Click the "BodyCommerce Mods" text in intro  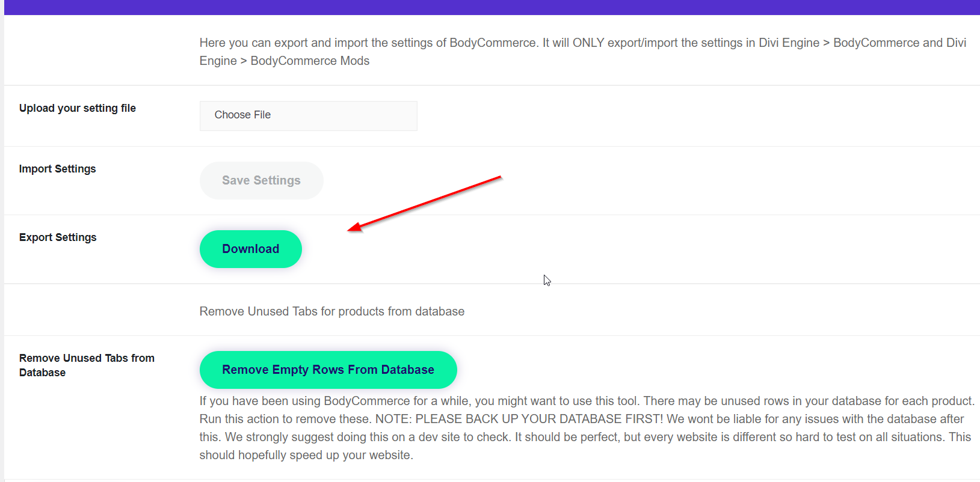tap(310, 61)
